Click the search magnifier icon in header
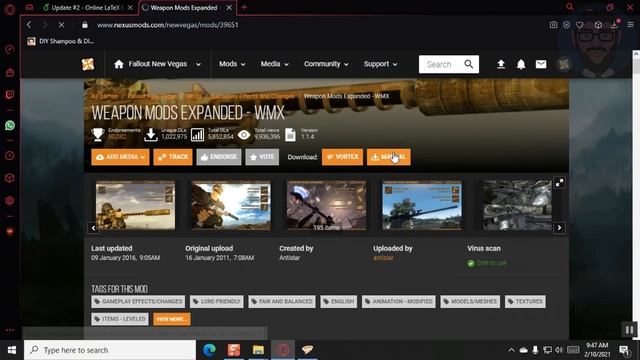Image resolution: width=640 pixels, height=360 pixels. (x=469, y=64)
